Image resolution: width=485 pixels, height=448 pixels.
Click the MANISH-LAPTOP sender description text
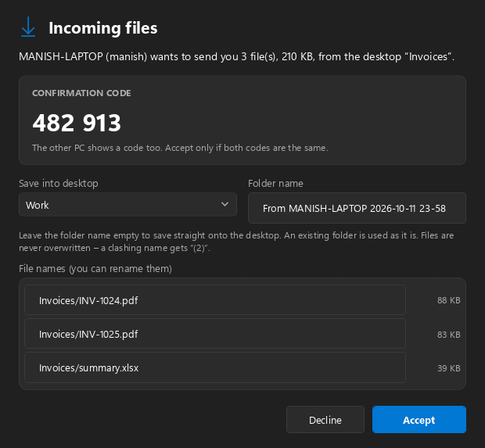tap(236, 57)
